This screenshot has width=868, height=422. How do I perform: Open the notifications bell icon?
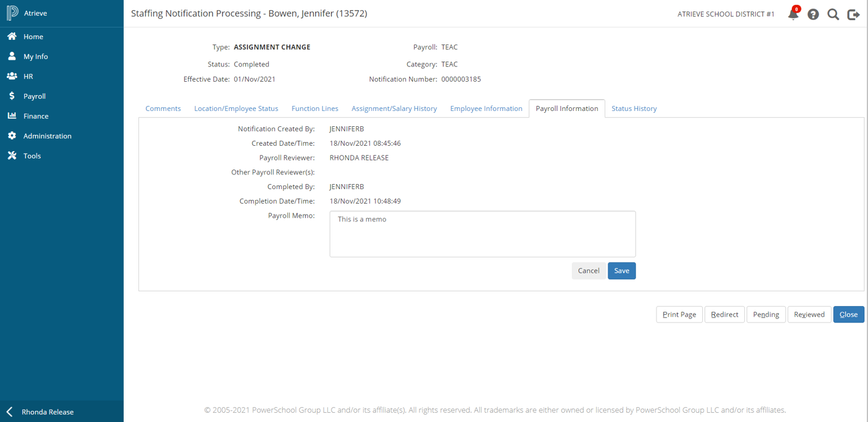click(x=793, y=14)
